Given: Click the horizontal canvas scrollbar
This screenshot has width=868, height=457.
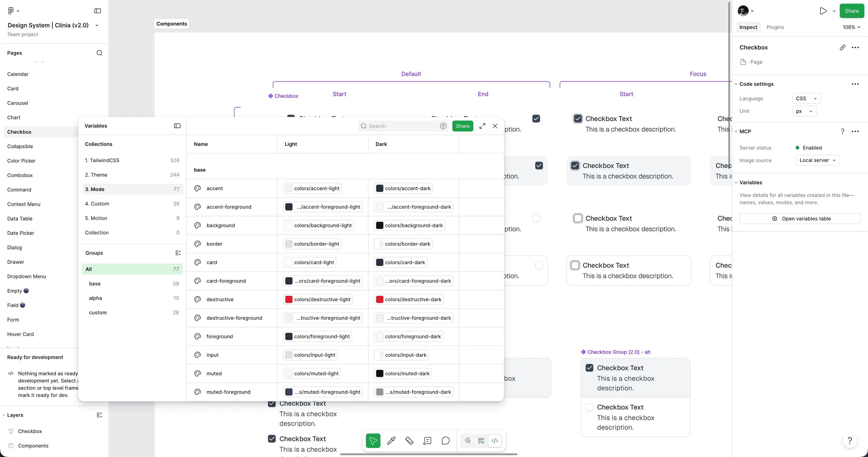Looking at the screenshot, I should coord(428,454).
